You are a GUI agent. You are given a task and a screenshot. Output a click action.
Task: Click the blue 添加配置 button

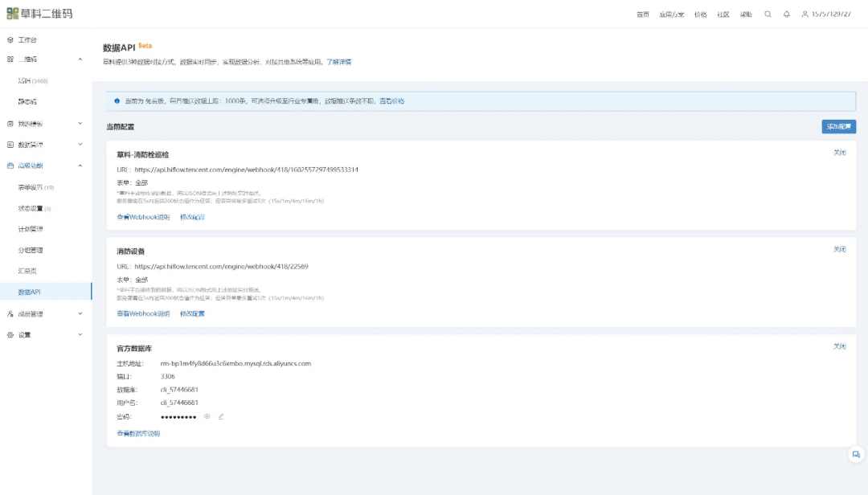coord(838,126)
